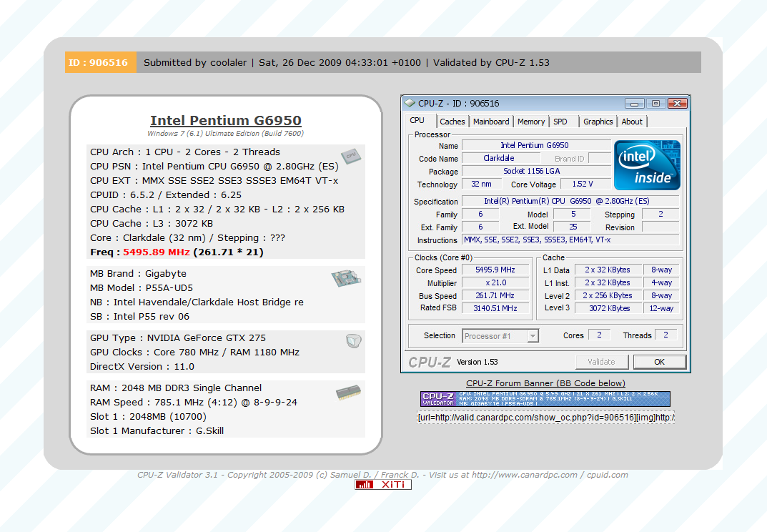Expand the Processor #1 selection dropdown
Viewport: 767px width, 532px height.
point(533,336)
